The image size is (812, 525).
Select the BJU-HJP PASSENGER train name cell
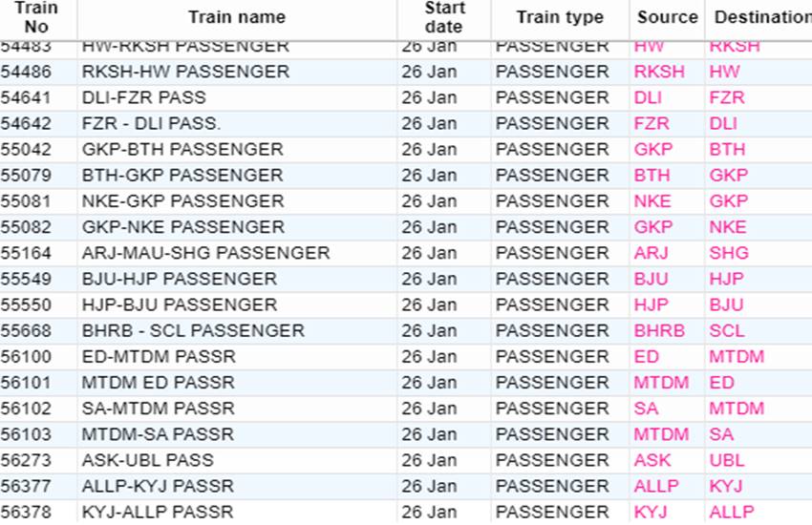(x=180, y=279)
